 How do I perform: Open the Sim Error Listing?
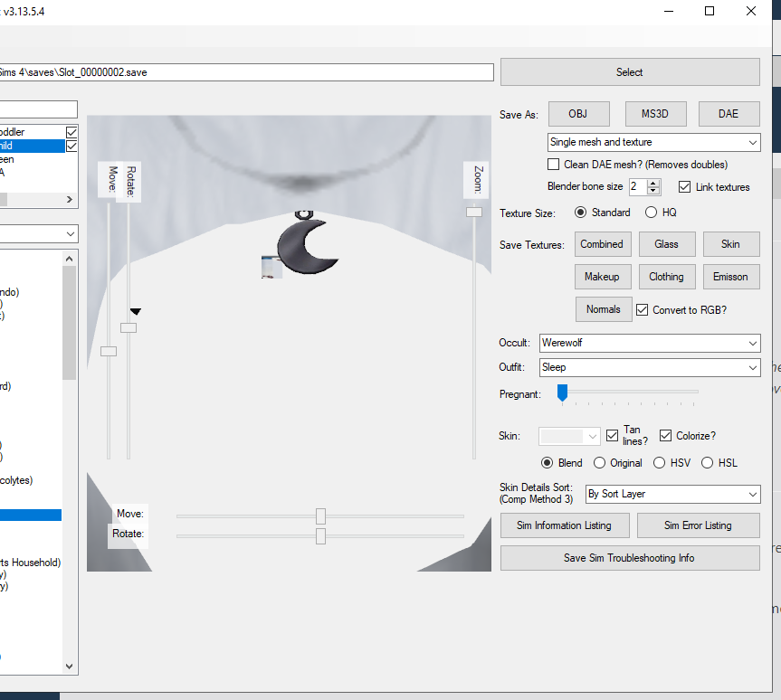coord(698,525)
